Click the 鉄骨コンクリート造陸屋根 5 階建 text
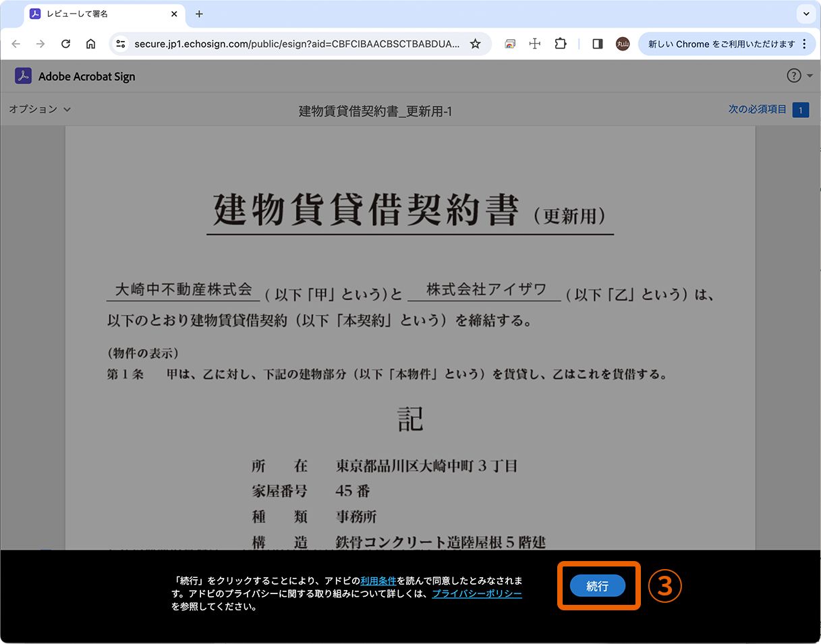 [x=441, y=543]
